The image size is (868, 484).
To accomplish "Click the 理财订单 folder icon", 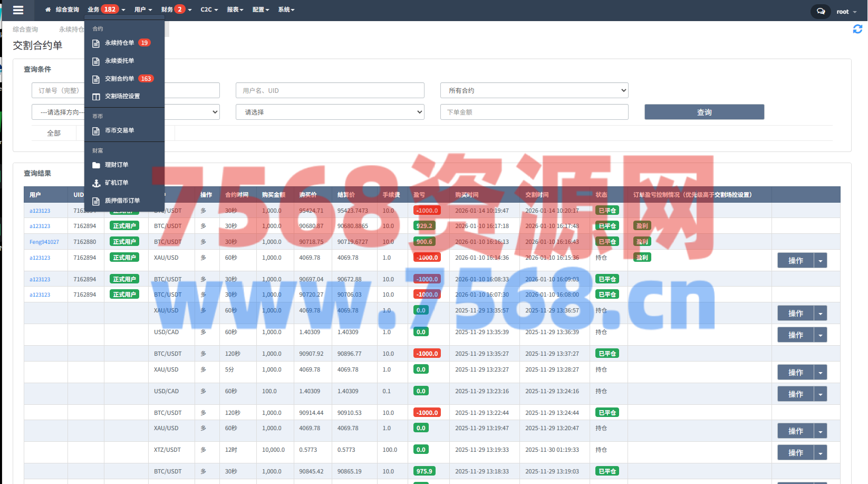I will pyautogui.click(x=96, y=165).
